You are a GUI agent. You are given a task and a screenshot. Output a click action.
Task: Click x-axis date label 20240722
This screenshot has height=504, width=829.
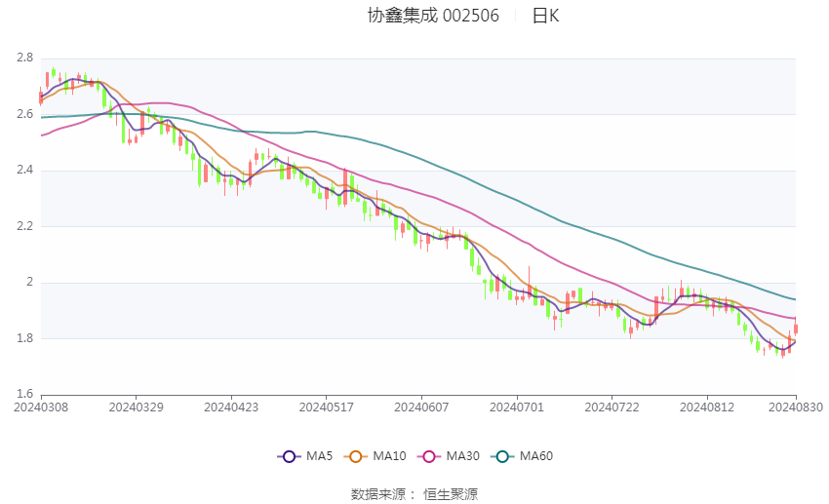[612, 407]
